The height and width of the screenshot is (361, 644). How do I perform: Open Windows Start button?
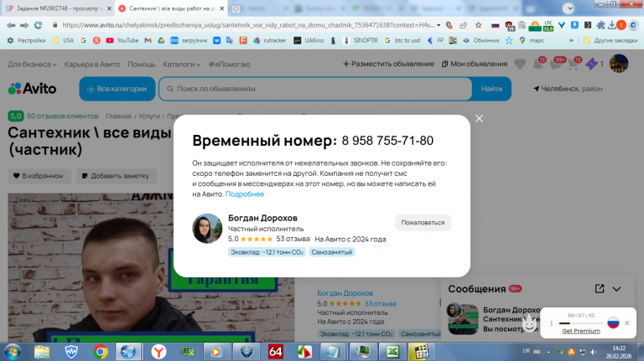click(13, 352)
